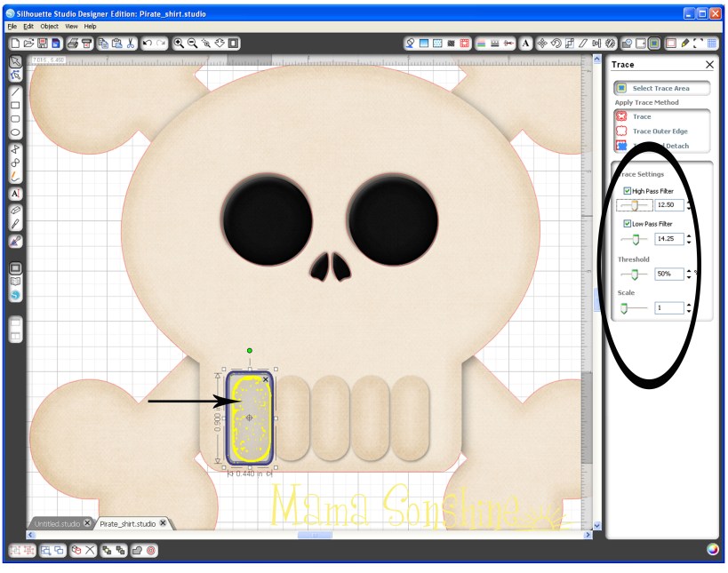This screenshot has height=573, width=728.
Task: Click the Select Trace Area button
Action: [x=662, y=88]
